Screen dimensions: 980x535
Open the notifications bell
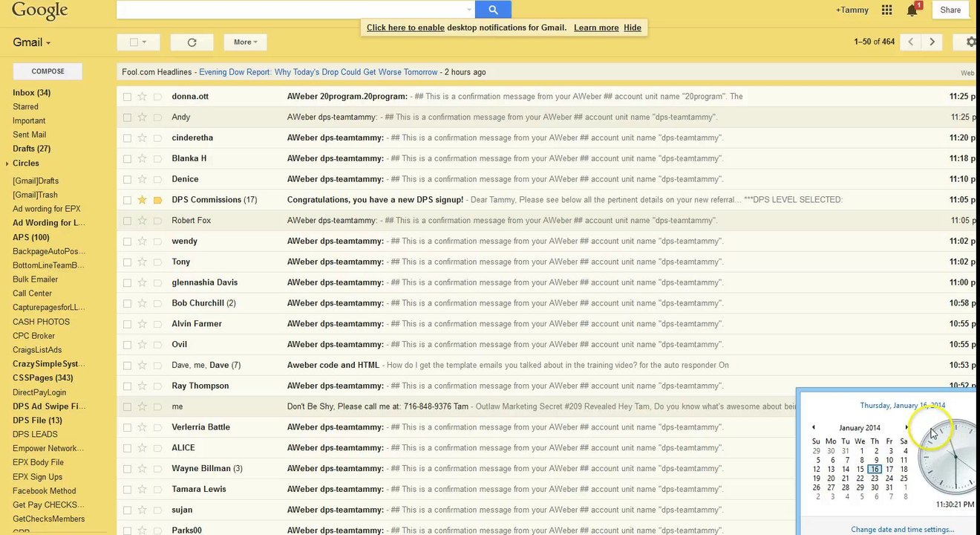point(912,10)
